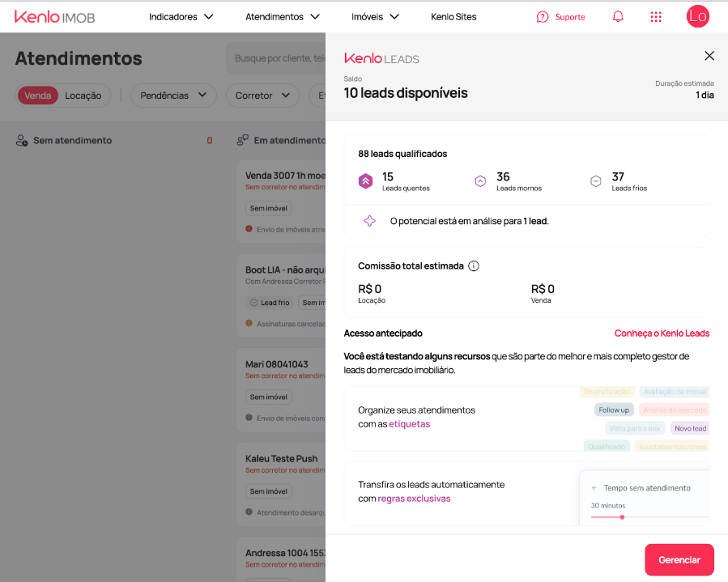Open Conheça o Kenlo Leads link

(x=662, y=333)
